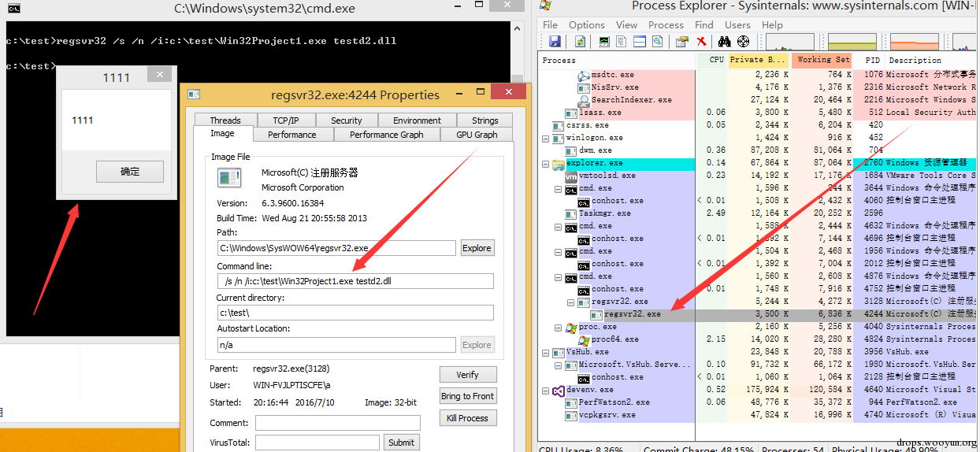Image resolution: width=980 pixels, height=452 pixels.
Task: Collapse cmd.exe node with PID 3644
Action: (x=559, y=188)
